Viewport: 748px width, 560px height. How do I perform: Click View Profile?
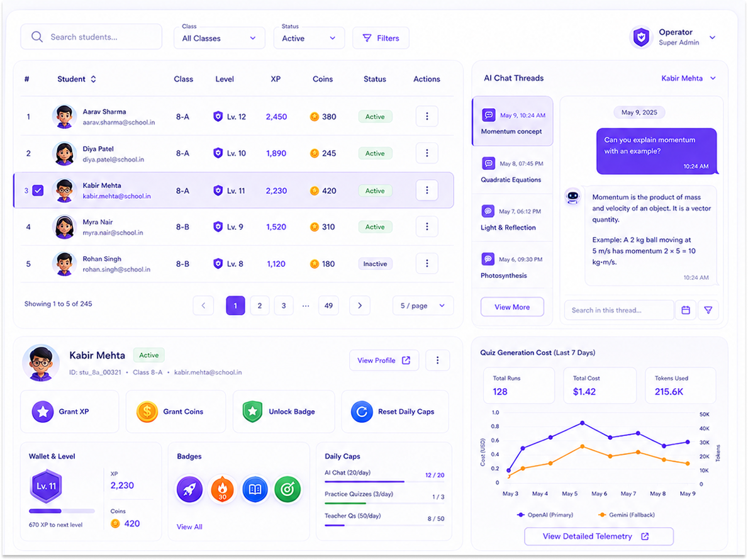(384, 360)
